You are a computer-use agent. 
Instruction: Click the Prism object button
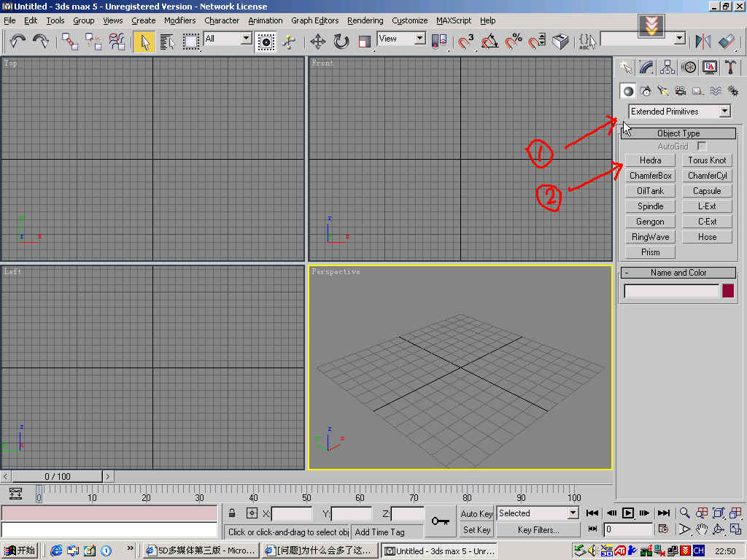pos(650,252)
